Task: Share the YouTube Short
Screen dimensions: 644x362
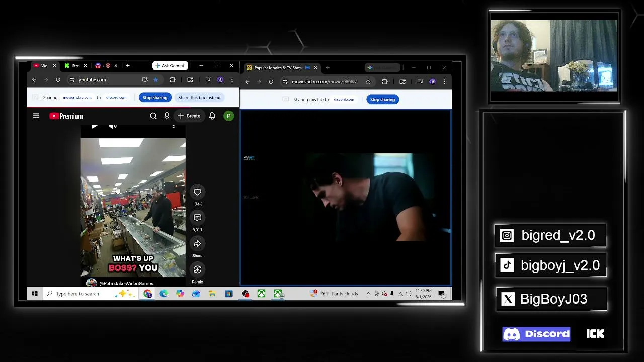Action: pyautogui.click(x=197, y=244)
